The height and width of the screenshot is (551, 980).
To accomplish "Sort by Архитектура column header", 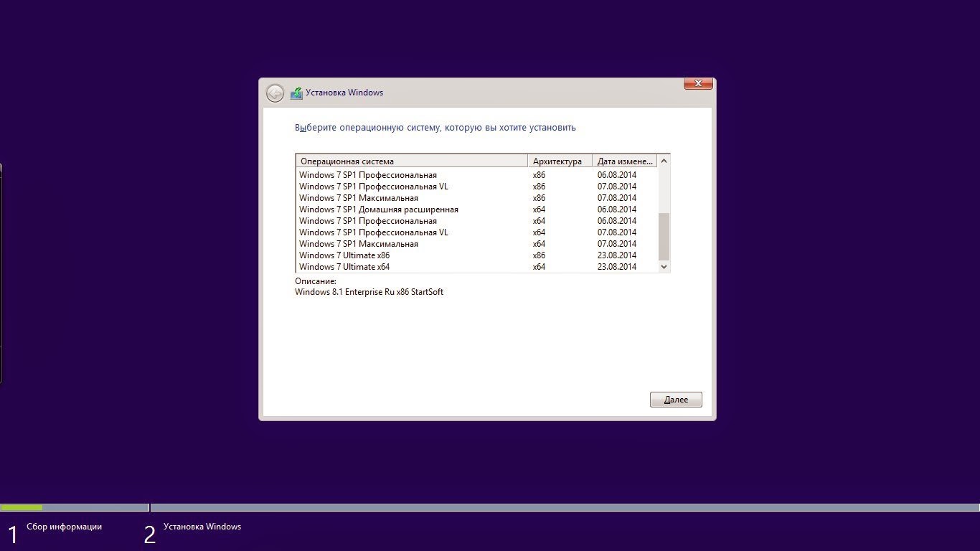I will pyautogui.click(x=560, y=161).
